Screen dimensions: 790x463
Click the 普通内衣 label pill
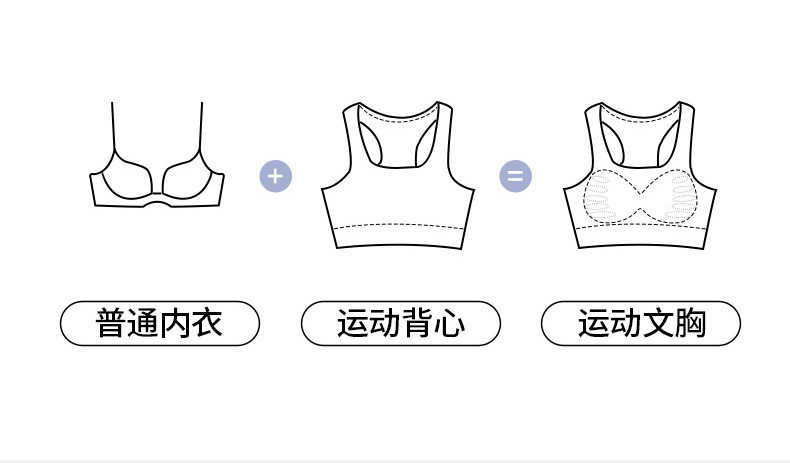160,323
